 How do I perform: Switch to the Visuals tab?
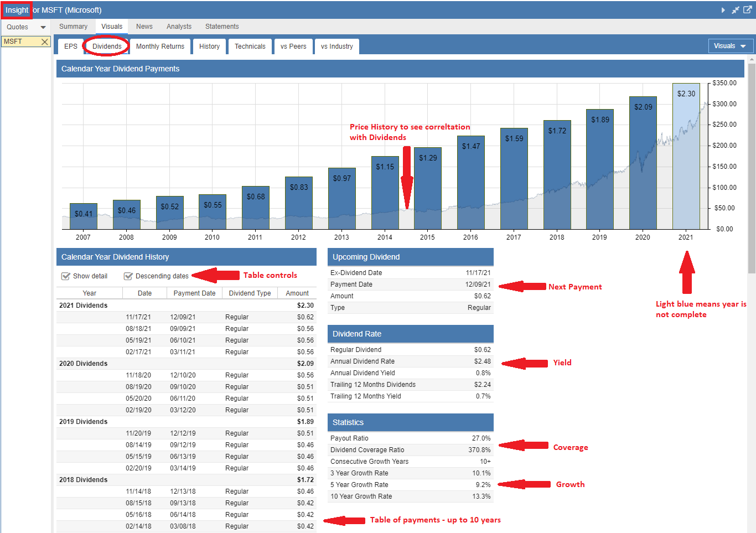point(112,27)
